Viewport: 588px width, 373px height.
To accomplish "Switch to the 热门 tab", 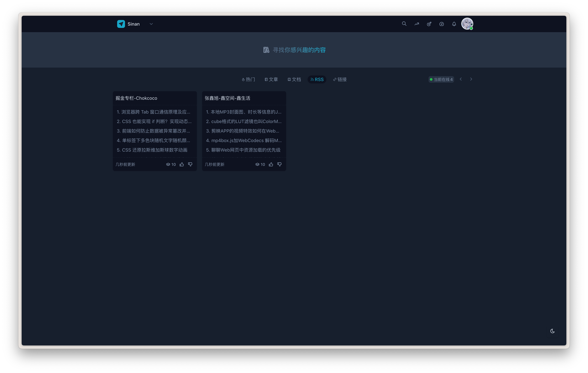I will (x=248, y=79).
